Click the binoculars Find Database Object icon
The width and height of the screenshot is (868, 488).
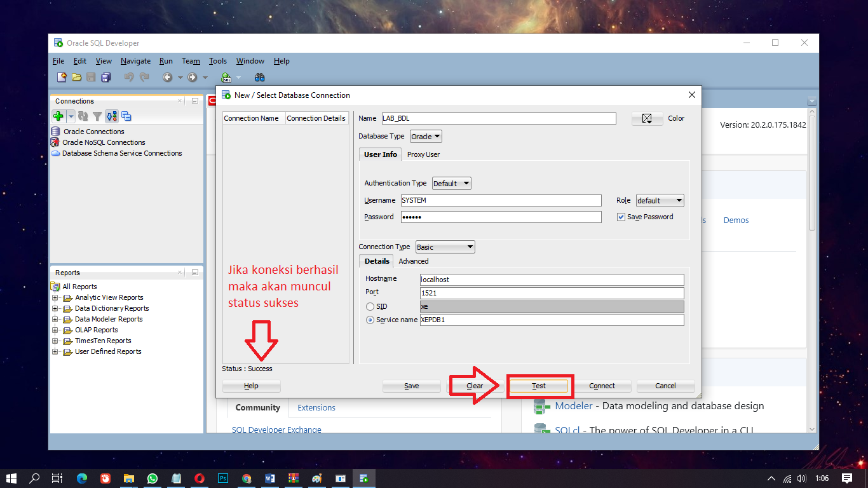coord(259,78)
